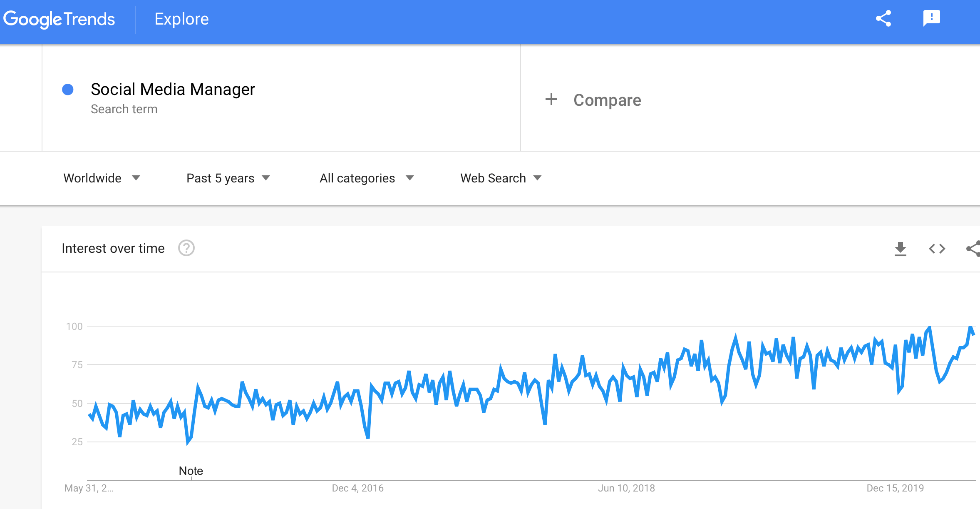Click the Dec 4, 2016 axis label
This screenshot has width=980, height=509.
(x=357, y=488)
